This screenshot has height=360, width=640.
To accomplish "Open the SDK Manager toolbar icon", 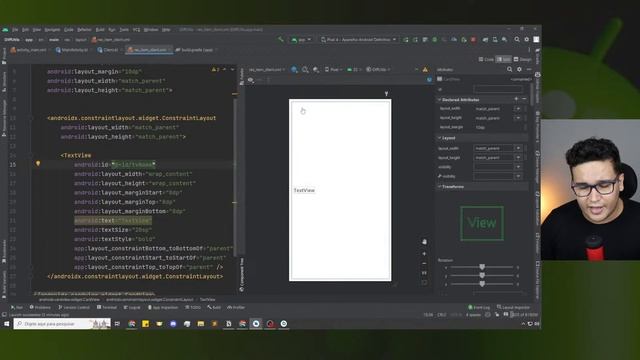I will [x=504, y=40].
